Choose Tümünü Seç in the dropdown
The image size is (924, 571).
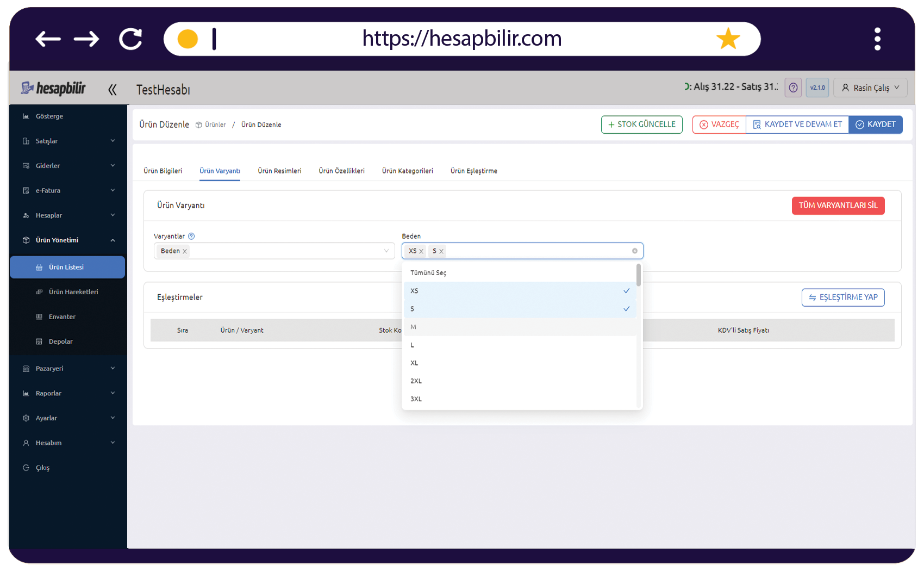tap(520, 273)
